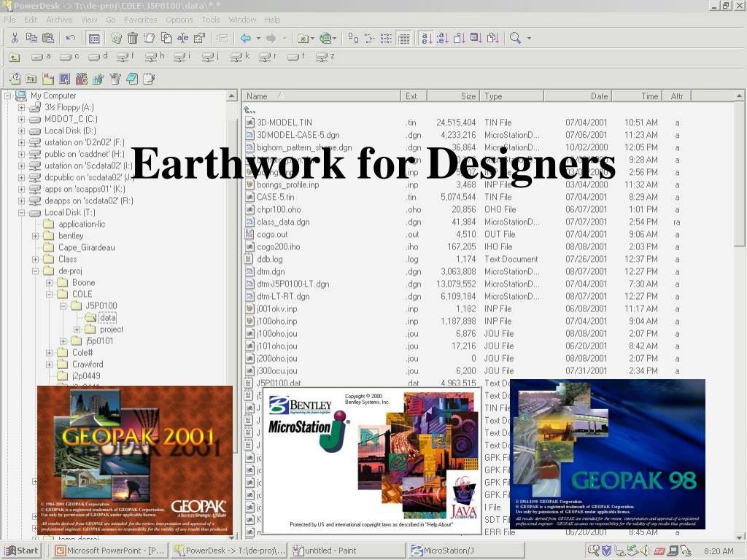The image size is (747, 560).
Task: Switch to Microsoft PowerPoint in the taskbar
Action: point(111,551)
